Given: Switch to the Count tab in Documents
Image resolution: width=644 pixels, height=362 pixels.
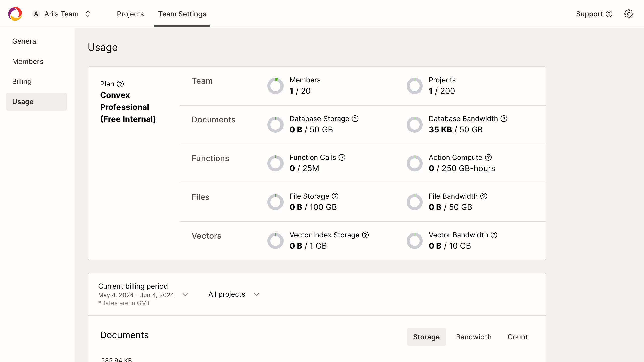Looking at the screenshot, I should (517, 337).
